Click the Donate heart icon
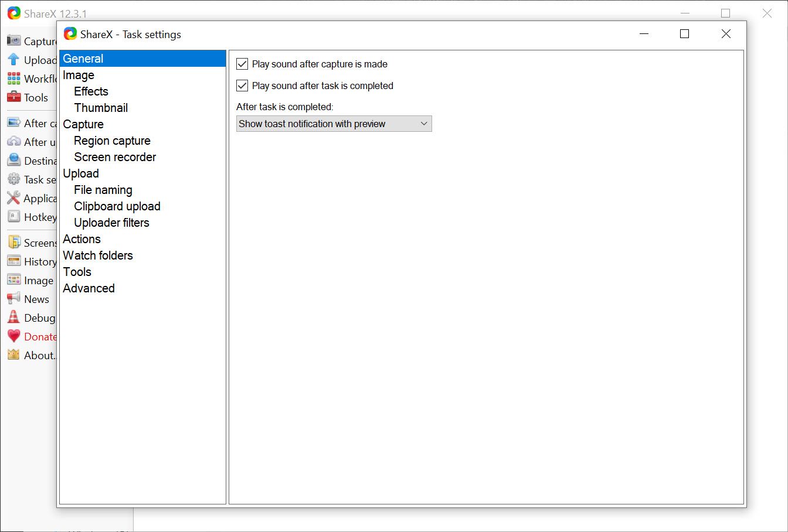Image resolution: width=788 pixels, height=532 pixels. click(x=14, y=336)
